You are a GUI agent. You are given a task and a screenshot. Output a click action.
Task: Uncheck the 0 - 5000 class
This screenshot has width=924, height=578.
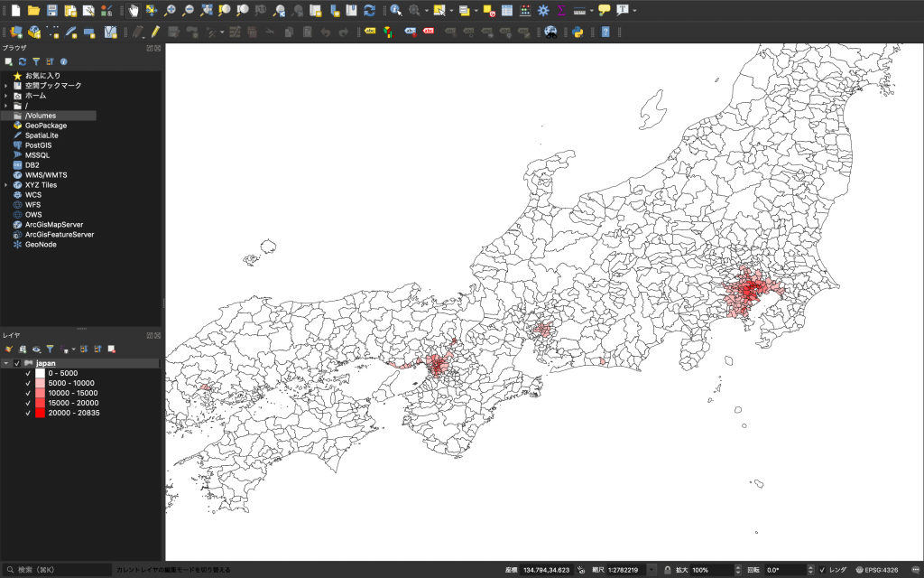pyautogui.click(x=28, y=373)
